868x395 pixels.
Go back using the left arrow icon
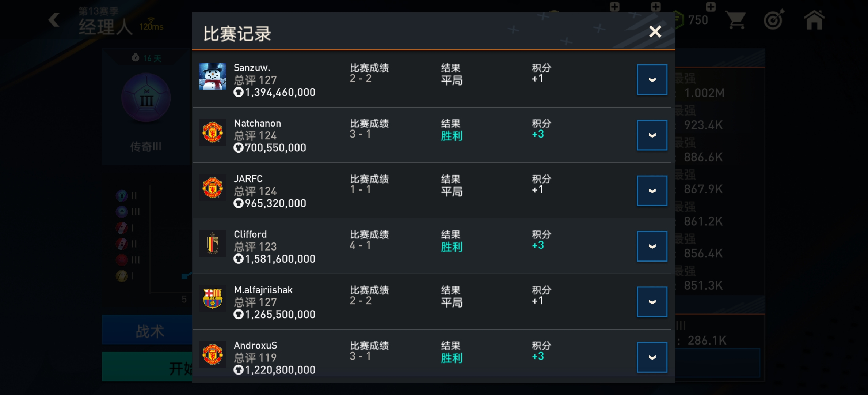tap(54, 20)
